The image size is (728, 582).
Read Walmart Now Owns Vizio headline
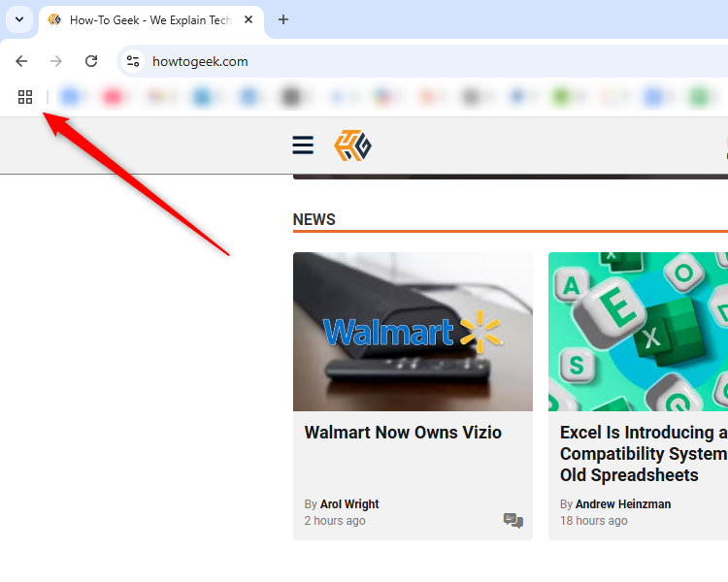click(x=403, y=433)
